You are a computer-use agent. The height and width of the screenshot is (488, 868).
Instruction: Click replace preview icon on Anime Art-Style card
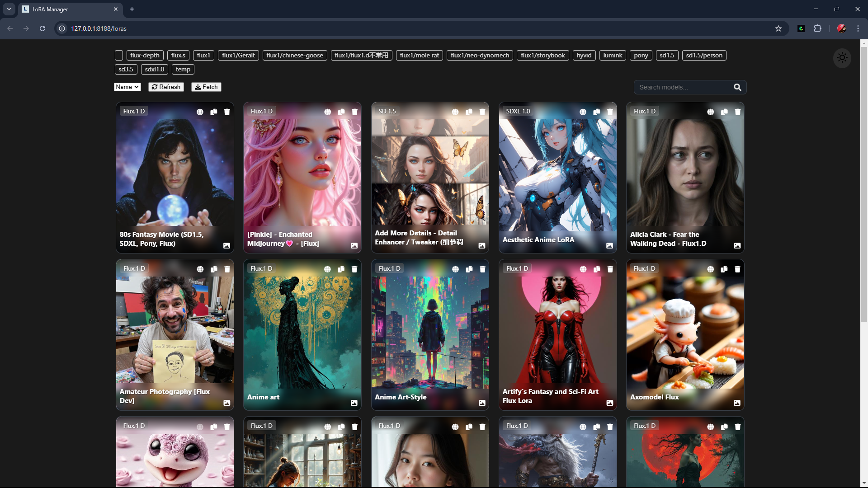(482, 403)
